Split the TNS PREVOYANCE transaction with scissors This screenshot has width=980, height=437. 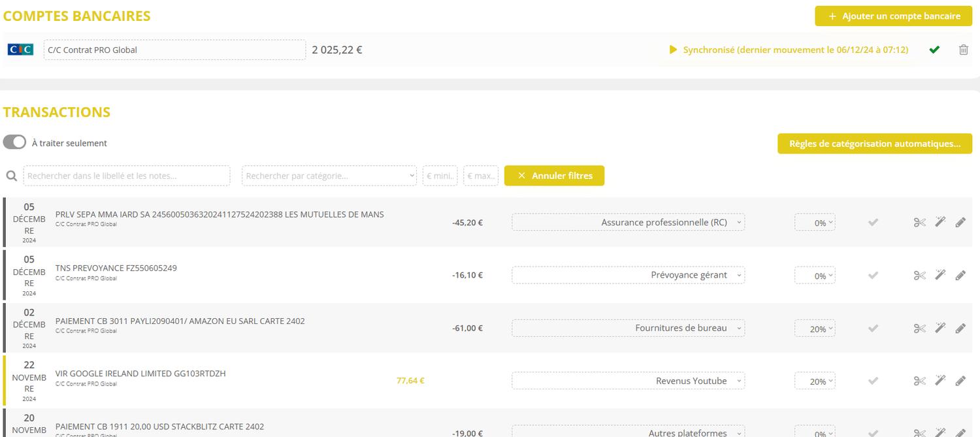click(920, 275)
